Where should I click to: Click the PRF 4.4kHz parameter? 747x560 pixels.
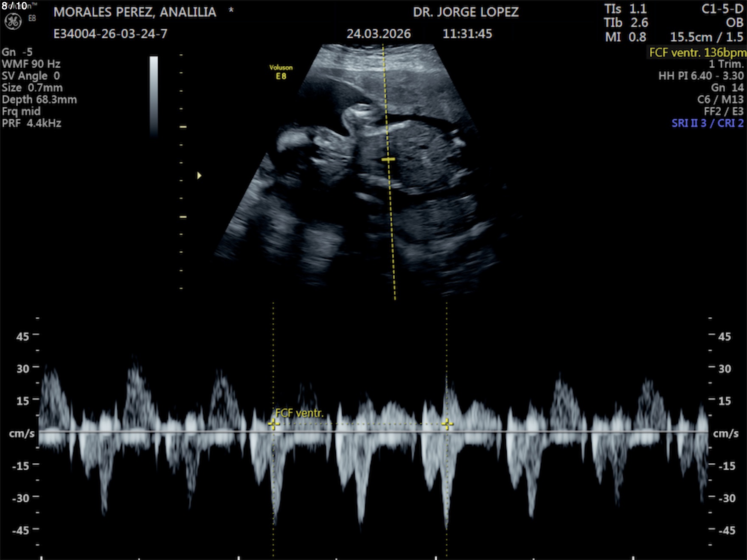point(31,123)
